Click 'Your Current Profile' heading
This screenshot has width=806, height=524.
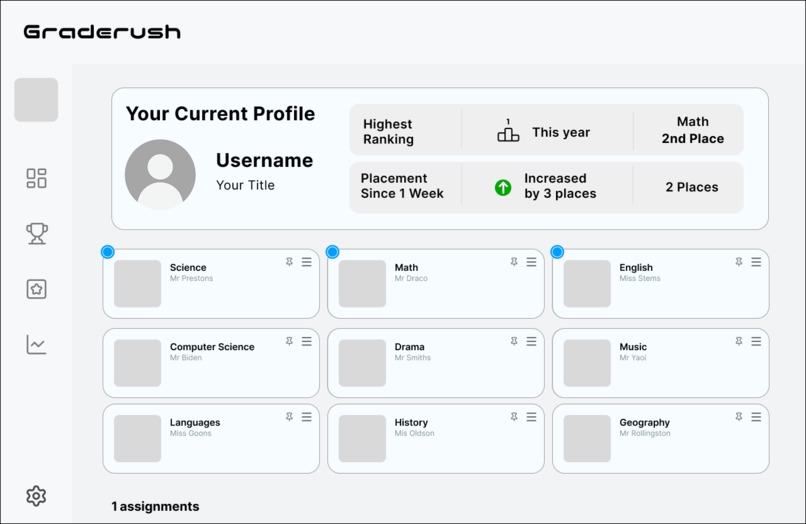pos(220,114)
